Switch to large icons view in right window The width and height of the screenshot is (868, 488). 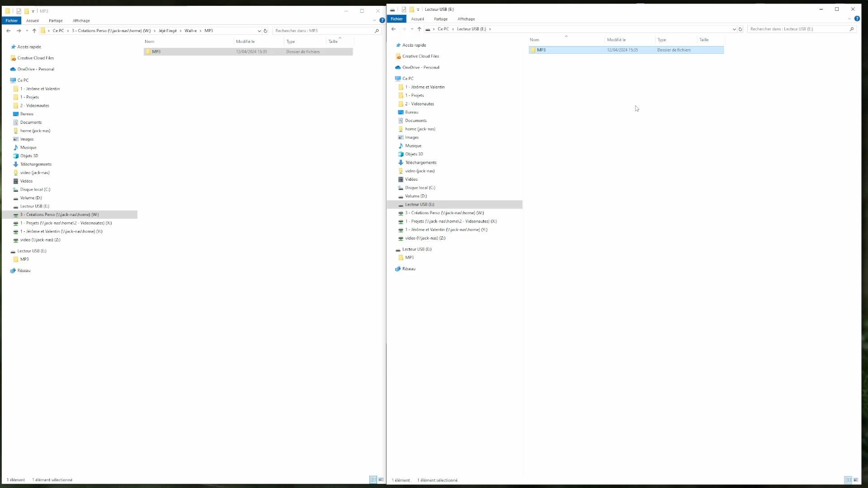click(x=856, y=480)
